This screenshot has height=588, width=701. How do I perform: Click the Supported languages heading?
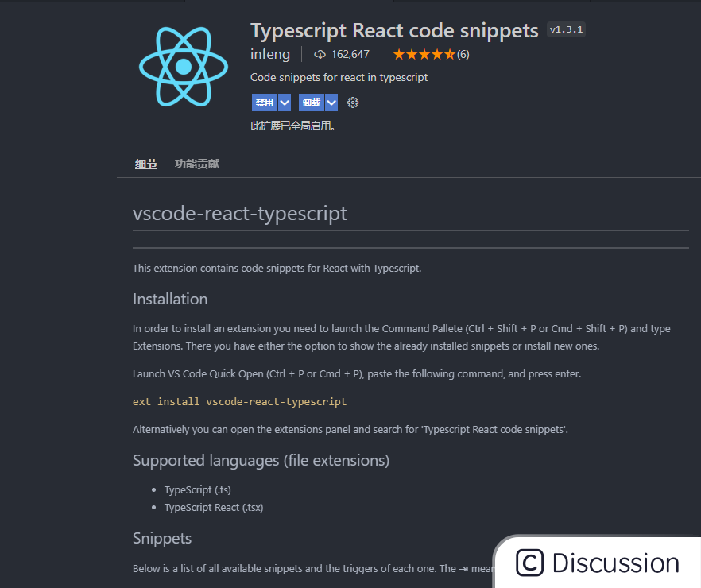[x=261, y=460]
